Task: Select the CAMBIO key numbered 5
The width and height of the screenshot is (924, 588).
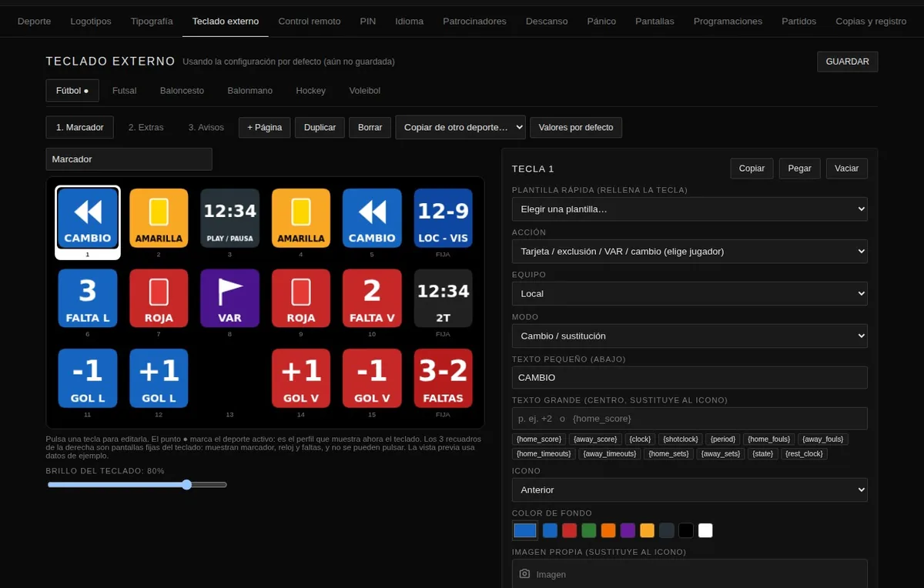Action: click(372, 219)
